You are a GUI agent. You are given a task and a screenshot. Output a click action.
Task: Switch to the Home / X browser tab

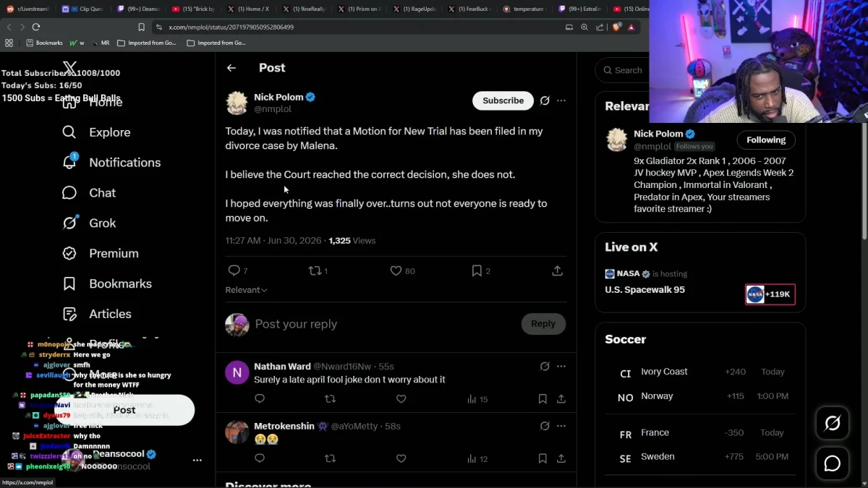click(249, 9)
